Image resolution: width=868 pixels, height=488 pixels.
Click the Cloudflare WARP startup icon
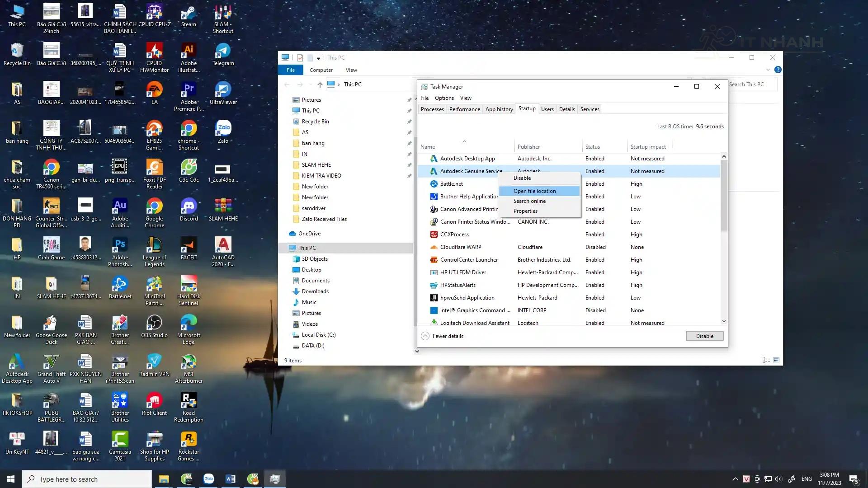pos(434,247)
